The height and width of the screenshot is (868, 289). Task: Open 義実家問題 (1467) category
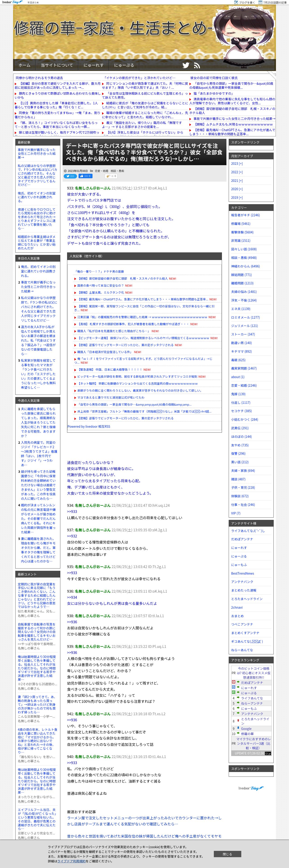tap(244, 368)
